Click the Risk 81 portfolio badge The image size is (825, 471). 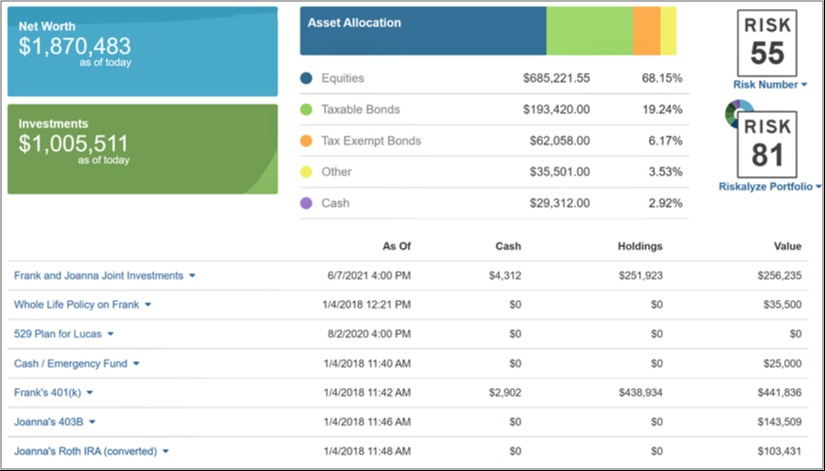(767, 145)
